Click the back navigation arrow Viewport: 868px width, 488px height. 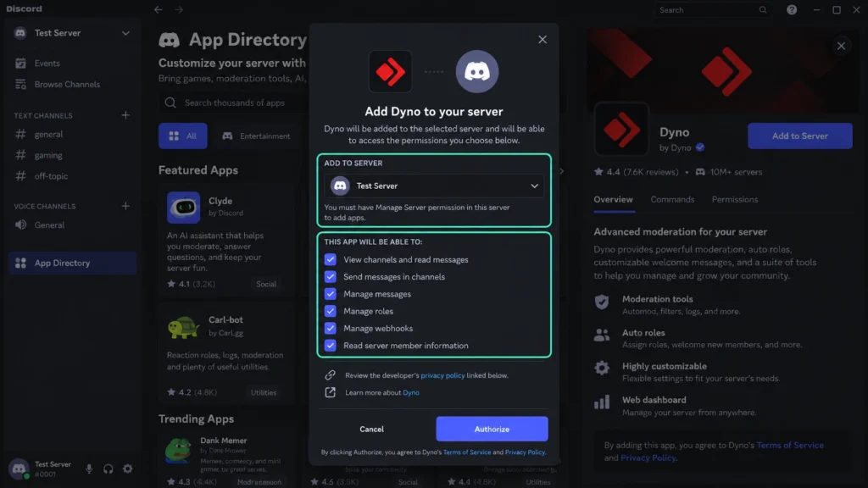tap(159, 9)
